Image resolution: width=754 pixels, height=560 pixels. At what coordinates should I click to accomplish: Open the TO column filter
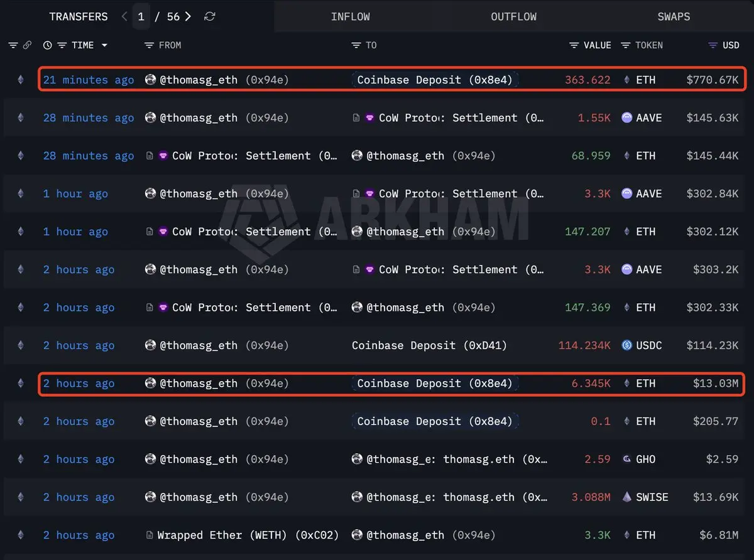point(356,45)
